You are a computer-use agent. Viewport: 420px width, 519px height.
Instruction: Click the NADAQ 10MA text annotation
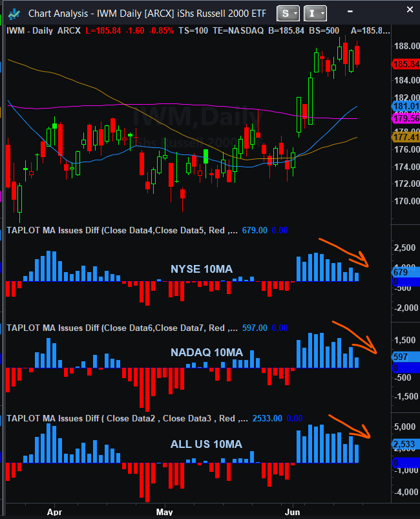click(x=207, y=352)
